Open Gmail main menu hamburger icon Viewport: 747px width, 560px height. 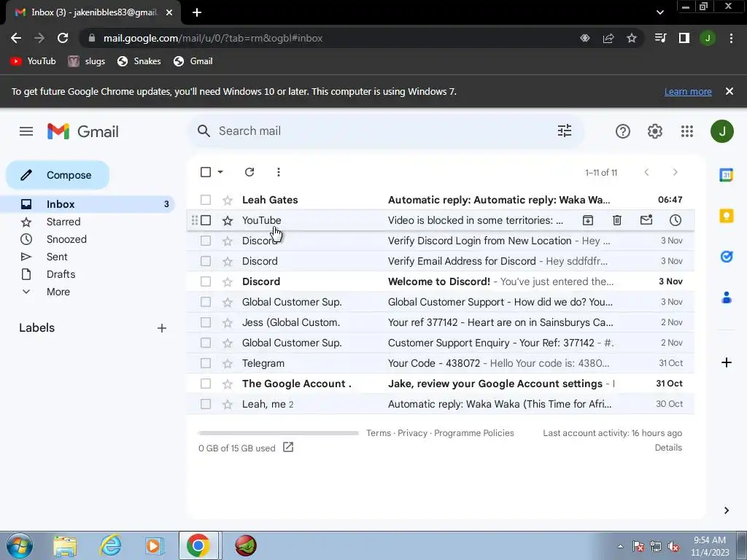click(x=26, y=131)
